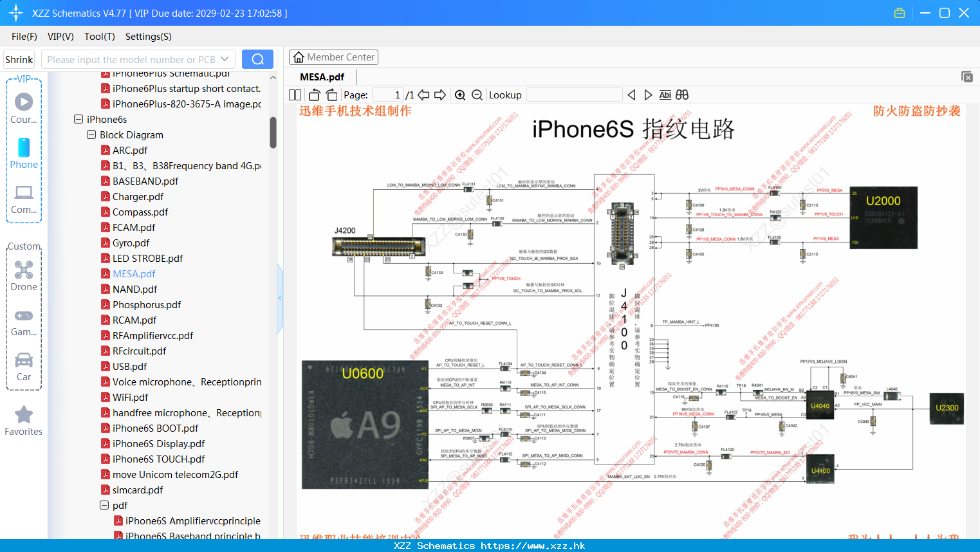Viewport: 980px width, 552px height.
Task: Open Phosphorus.pdf in the tree
Action: 147,304
